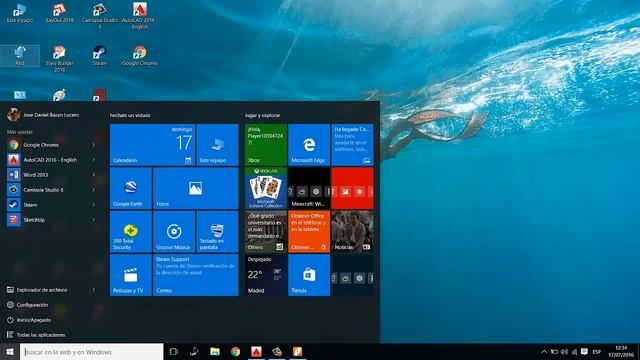Click the Jugar y explorar group header
The height and width of the screenshot is (360, 640).
(x=262, y=116)
